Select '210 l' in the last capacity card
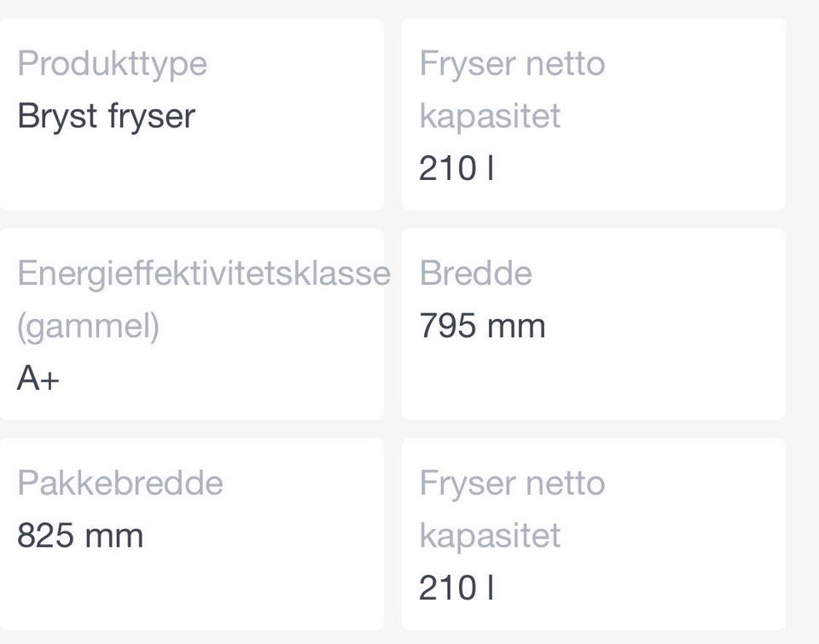This screenshot has height=644, width=819. click(456, 588)
